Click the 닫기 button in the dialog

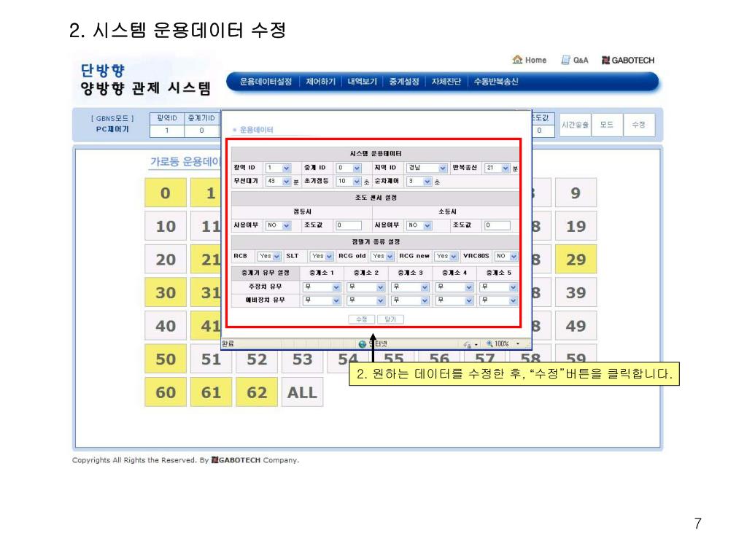390,319
